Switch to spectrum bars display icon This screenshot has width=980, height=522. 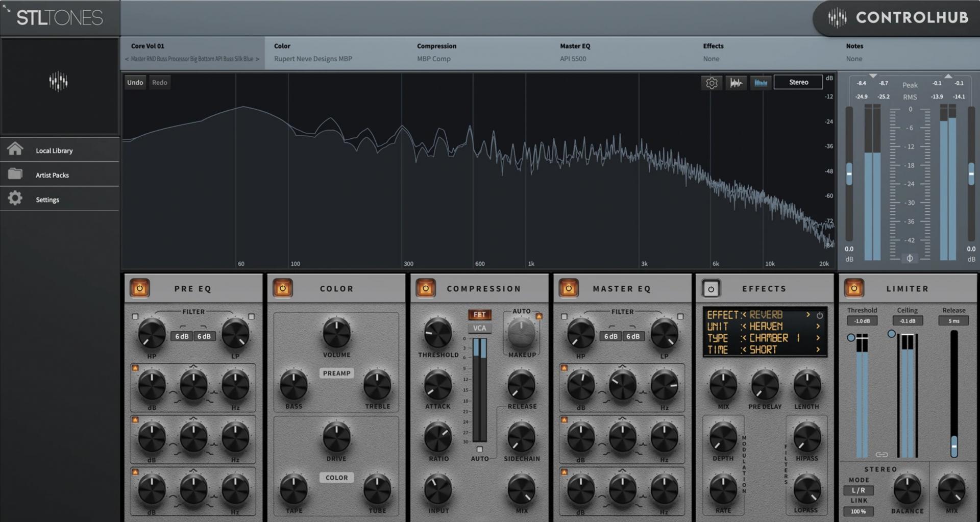761,83
